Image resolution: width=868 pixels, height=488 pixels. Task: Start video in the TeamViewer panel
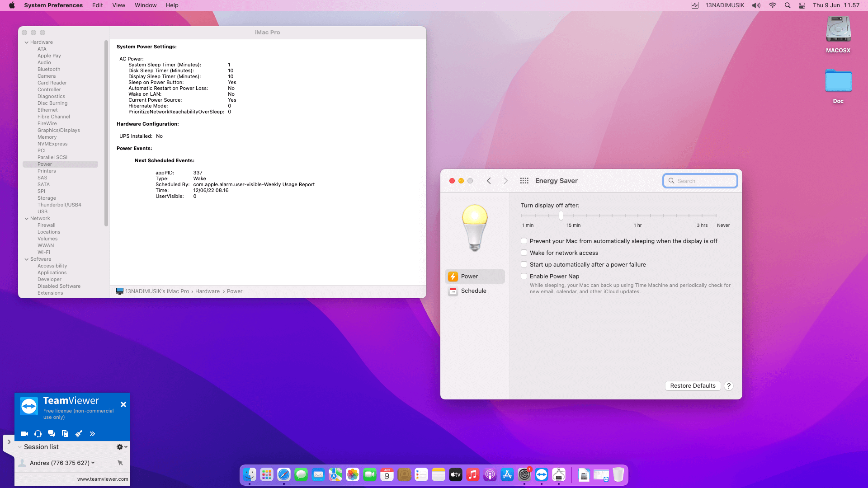pyautogui.click(x=24, y=434)
